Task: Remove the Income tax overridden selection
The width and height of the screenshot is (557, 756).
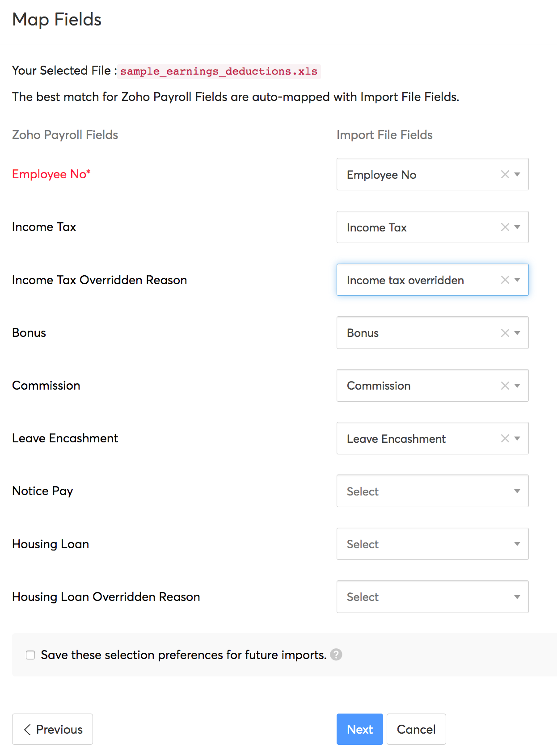Action: pos(505,280)
